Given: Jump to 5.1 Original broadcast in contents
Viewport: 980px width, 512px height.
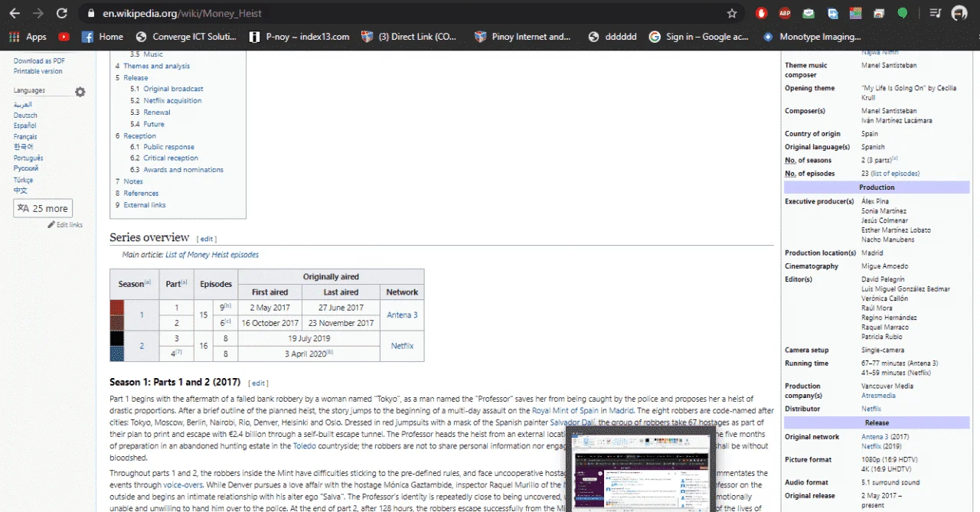Looking at the screenshot, I should pyautogui.click(x=167, y=89).
